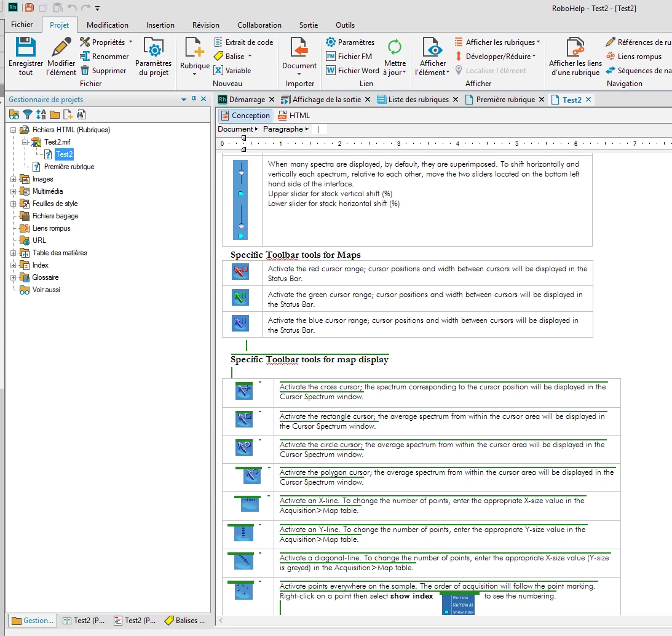This screenshot has width=672, height=636.
Task: Open Développer/Réduire dropdown
Action: [534, 56]
